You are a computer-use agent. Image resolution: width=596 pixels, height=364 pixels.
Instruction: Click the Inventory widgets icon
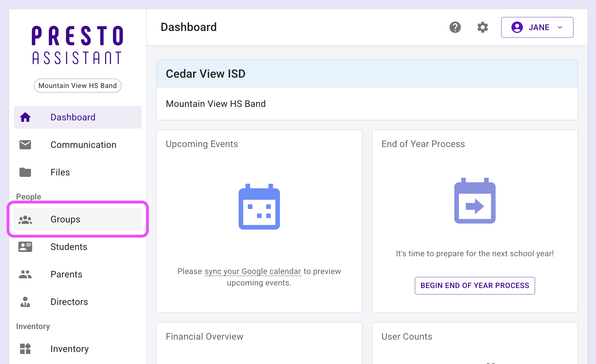[25, 349]
